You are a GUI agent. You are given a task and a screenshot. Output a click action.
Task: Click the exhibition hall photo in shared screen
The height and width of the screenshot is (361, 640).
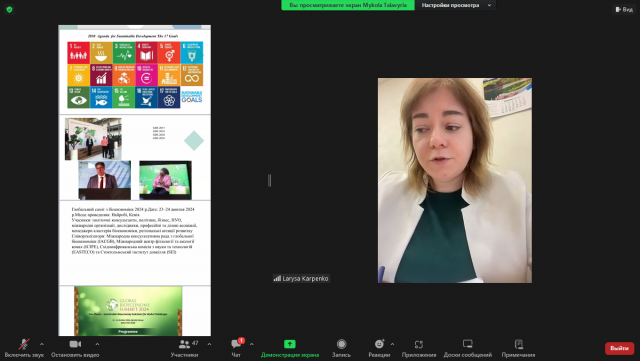93,139
